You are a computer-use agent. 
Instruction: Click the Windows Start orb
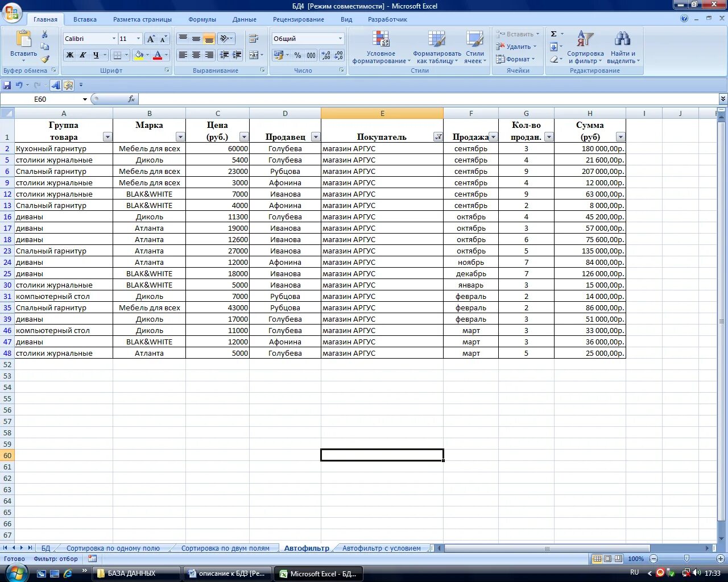16,572
